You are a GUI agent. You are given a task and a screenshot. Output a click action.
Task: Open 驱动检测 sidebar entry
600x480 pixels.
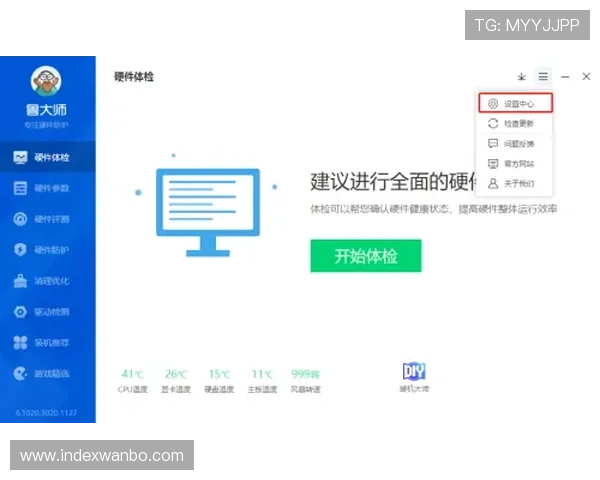(x=48, y=312)
